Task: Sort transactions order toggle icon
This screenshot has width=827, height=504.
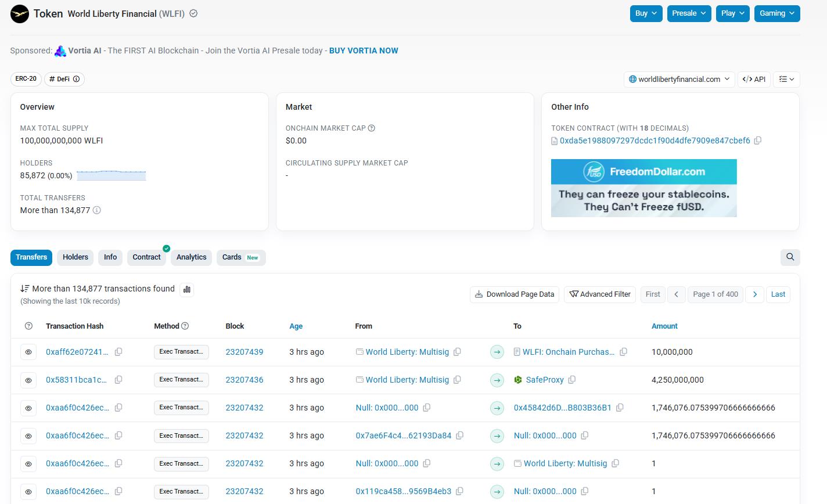Action: pyautogui.click(x=25, y=289)
